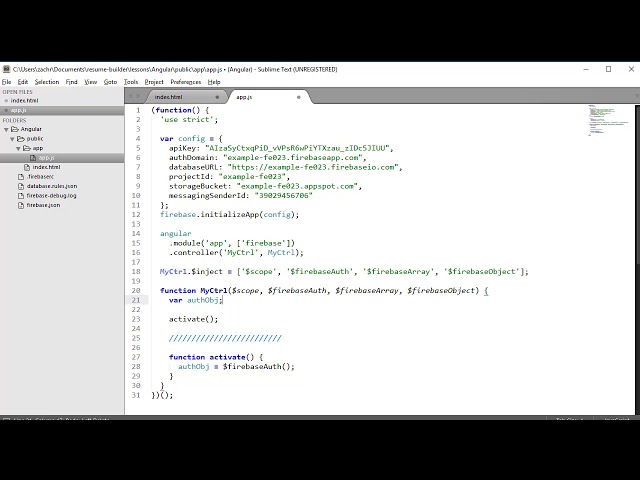Image resolution: width=640 pixels, height=480 pixels.
Task: Open the Selection menu
Action: [47, 82]
